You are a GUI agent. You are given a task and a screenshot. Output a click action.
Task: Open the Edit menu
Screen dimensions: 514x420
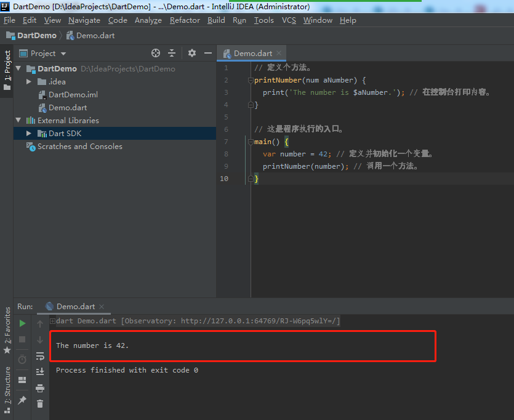coord(30,20)
